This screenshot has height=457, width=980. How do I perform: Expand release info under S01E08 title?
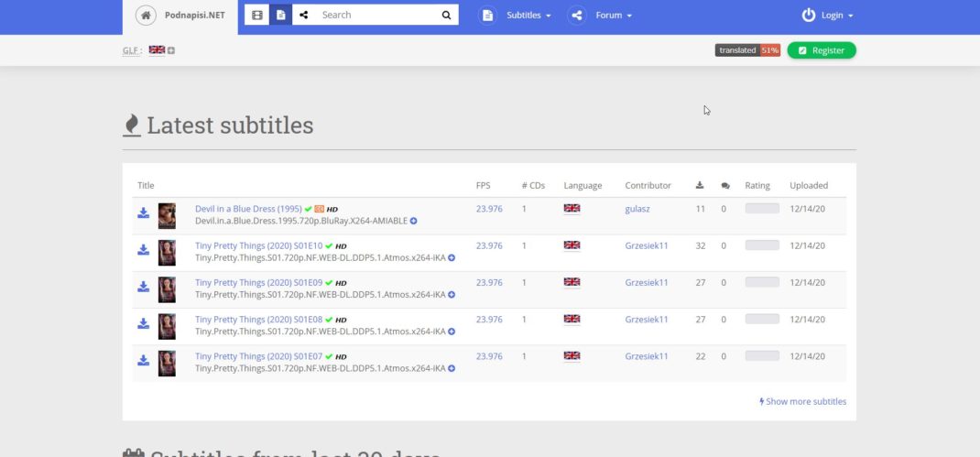pyautogui.click(x=452, y=332)
